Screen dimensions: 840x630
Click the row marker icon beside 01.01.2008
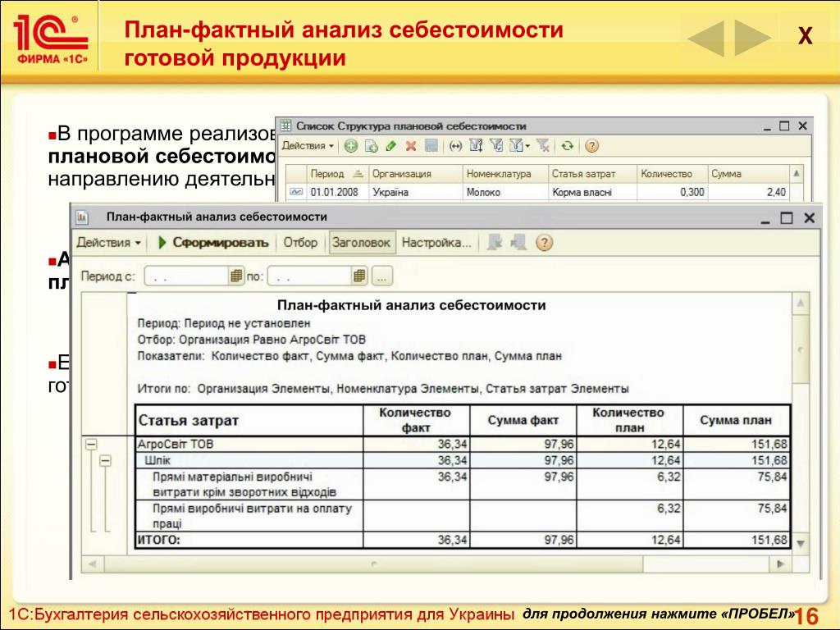point(295,192)
